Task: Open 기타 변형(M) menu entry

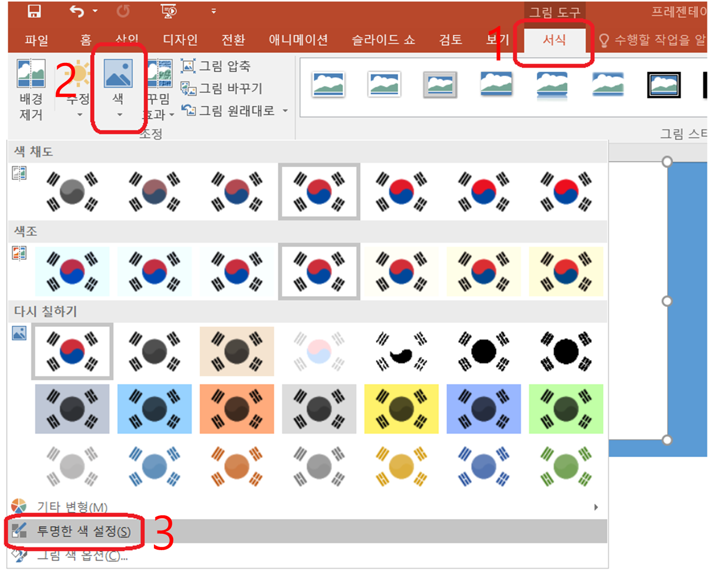Action: click(307, 507)
